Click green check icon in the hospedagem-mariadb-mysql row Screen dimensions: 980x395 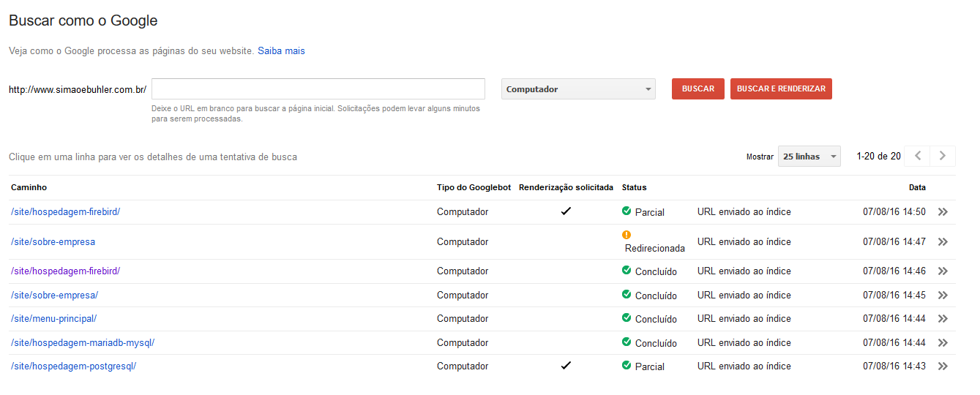626,342
